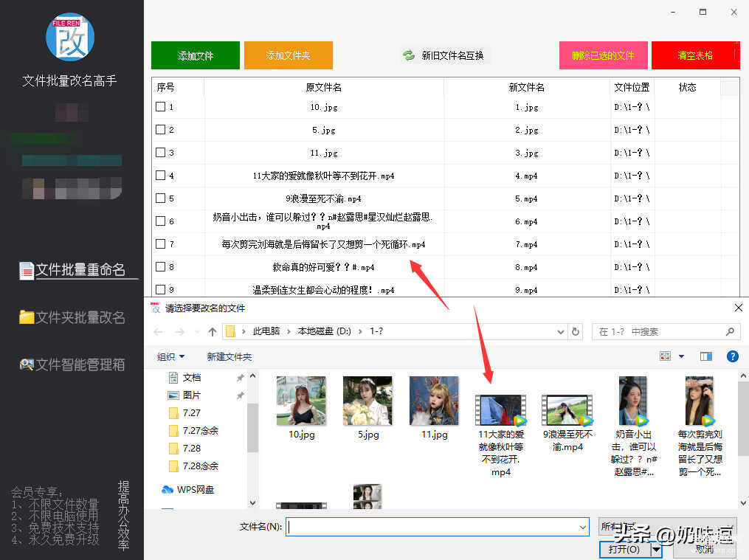Toggle the preview pane icon
Screen dimensions: 749x560
click(706, 356)
